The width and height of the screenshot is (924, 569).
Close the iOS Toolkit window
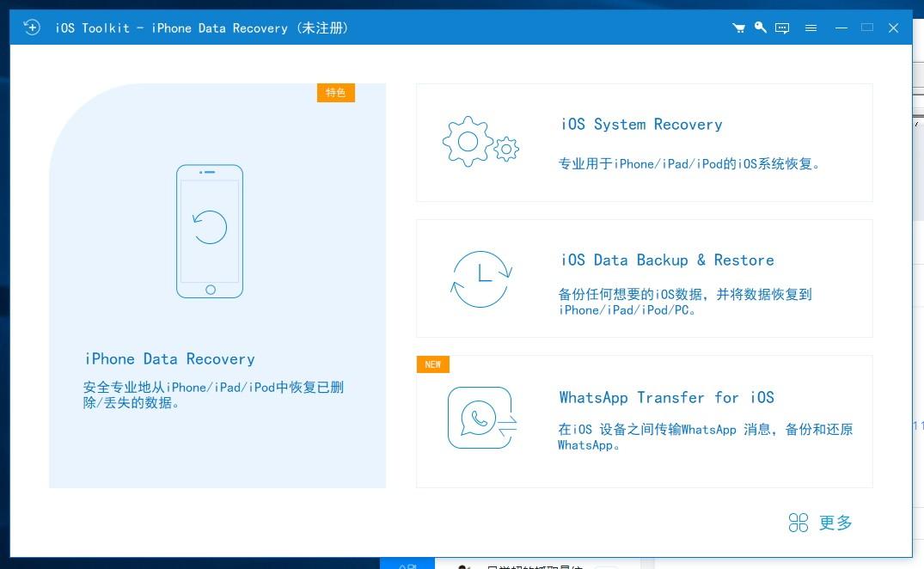(x=893, y=28)
